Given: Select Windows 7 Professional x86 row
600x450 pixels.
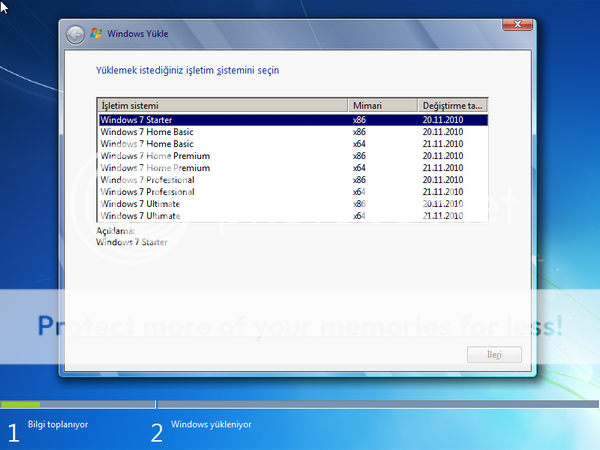Looking at the screenshot, I should click(293, 180).
